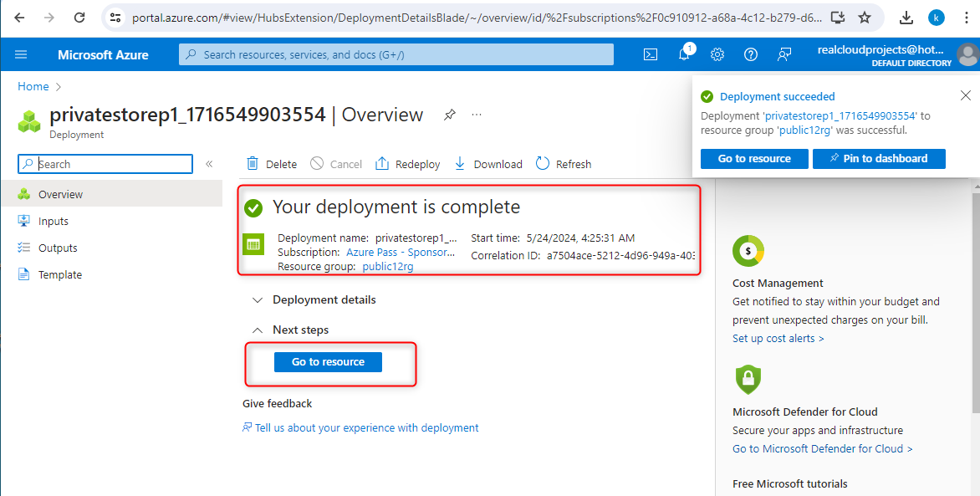Screen dimensions: 980x496
Task: Click the help question mark icon
Action: pyautogui.click(x=751, y=54)
